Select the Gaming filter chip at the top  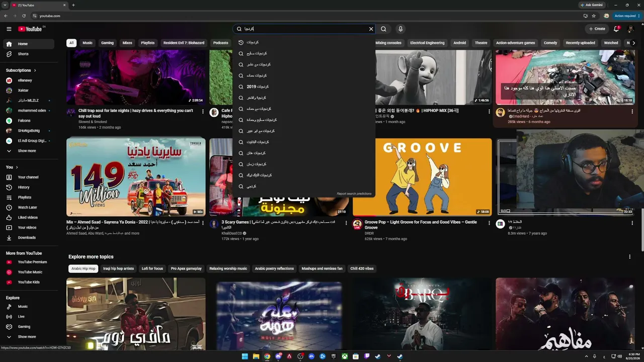pyautogui.click(x=107, y=43)
